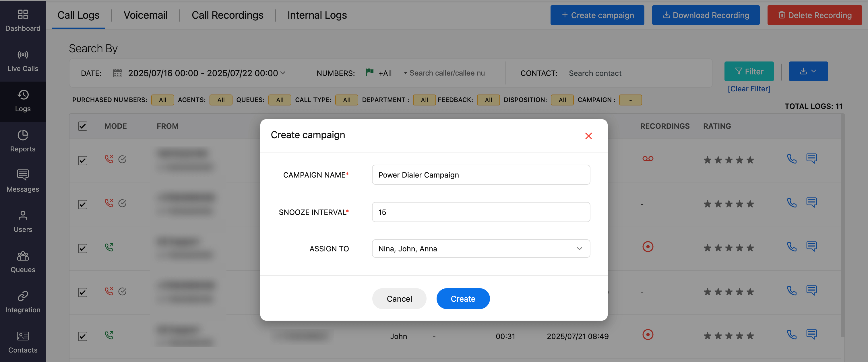This screenshot has width=868, height=362.
Task: Open the Messages sidebar section
Action: click(23, 181)
